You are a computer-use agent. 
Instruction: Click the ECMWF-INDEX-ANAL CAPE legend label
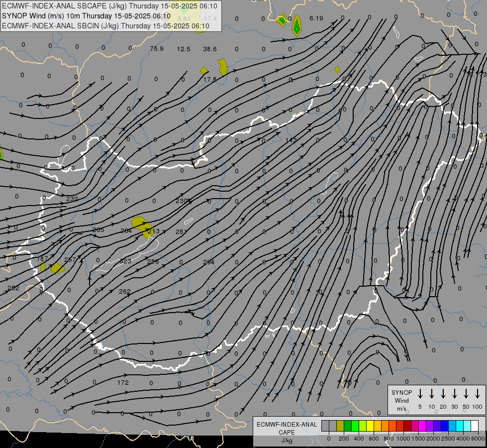click(287, 432)
